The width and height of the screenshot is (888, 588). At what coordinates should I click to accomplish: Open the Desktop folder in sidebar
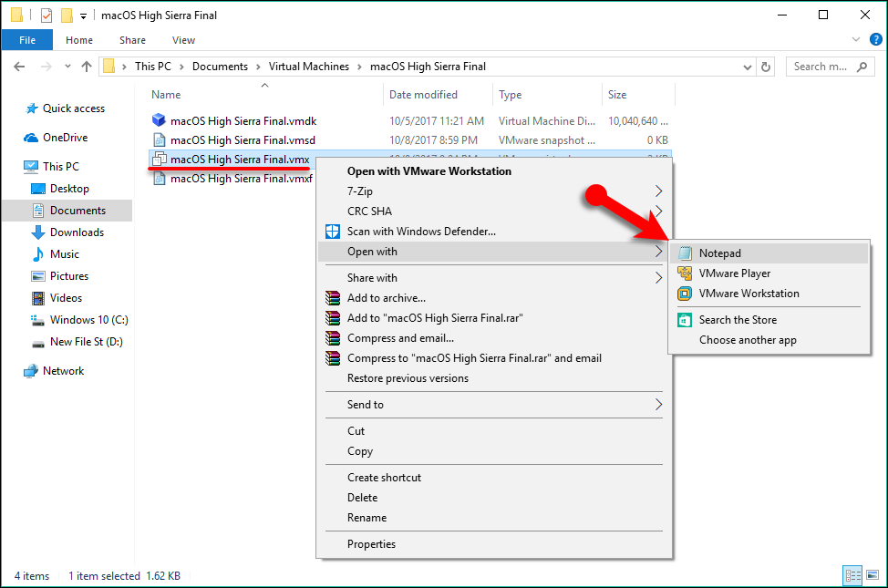(69, 189)
